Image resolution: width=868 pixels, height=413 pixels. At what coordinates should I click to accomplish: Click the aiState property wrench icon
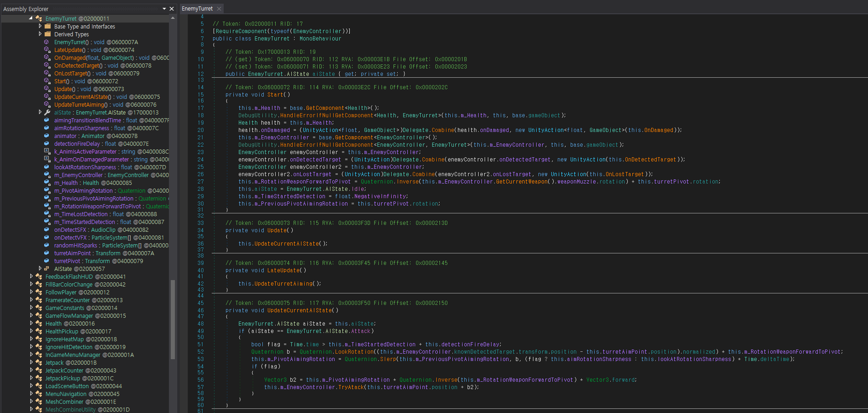[47, 112]
